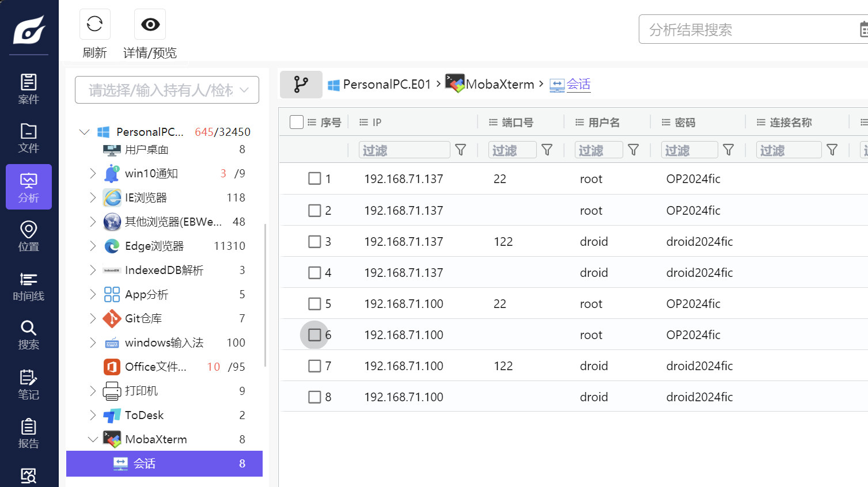Screen dimensions: 868x487
Task: Open the Timeline (时间线) sidebar section
Action: point(28,286)
